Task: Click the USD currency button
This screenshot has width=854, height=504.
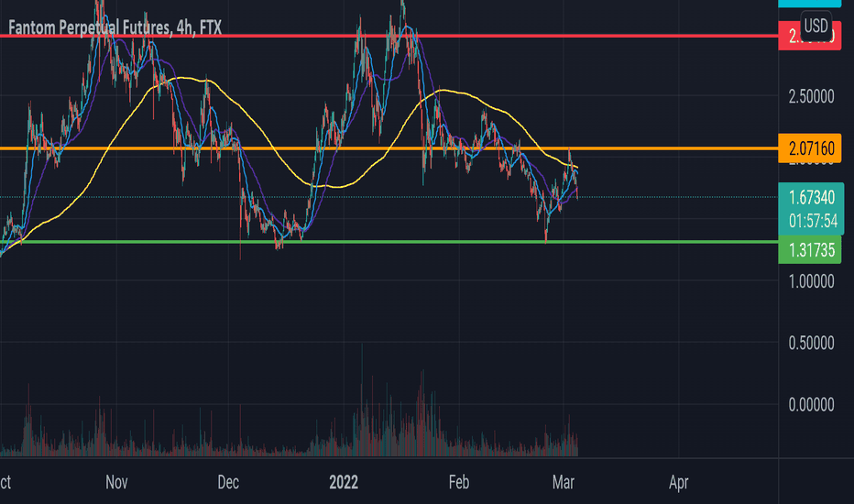Action: (x=816, y=26)
